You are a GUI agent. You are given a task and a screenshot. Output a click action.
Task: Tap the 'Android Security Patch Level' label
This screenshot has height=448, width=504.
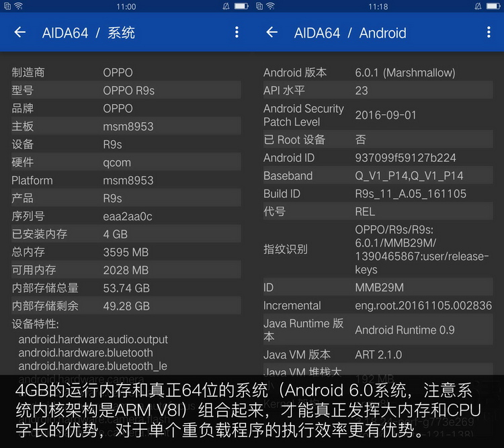tap(304, 116)
